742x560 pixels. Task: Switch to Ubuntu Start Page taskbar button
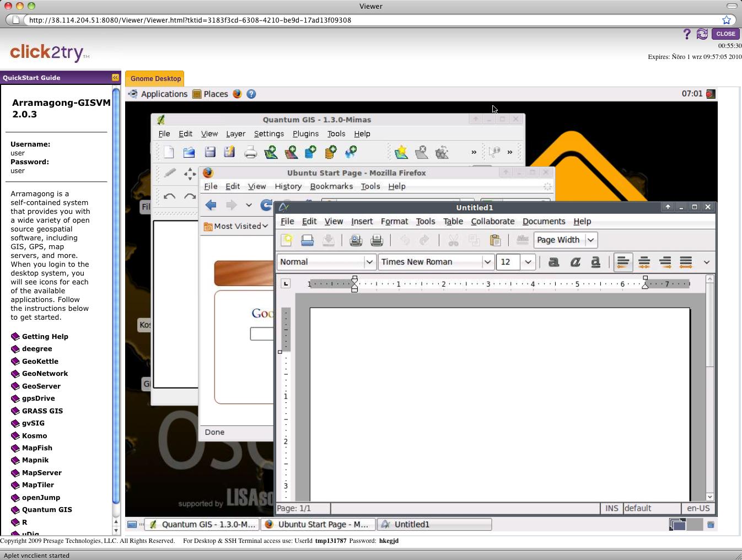(x=318, y=525)
